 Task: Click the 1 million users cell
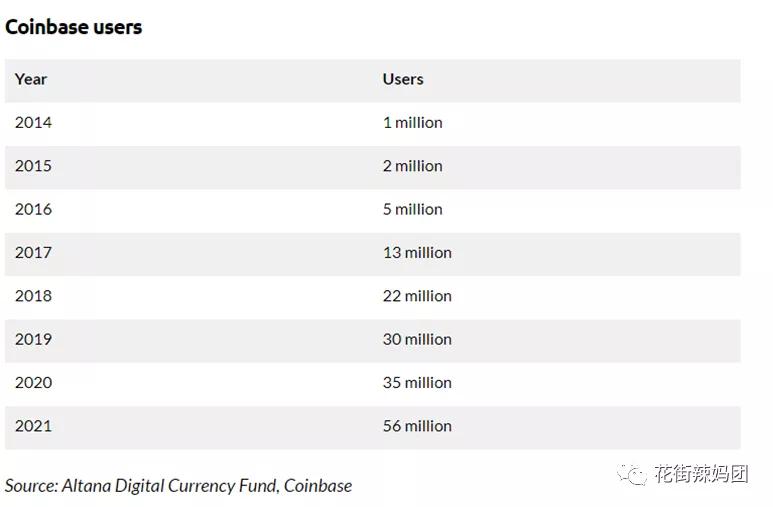(413, 122)
